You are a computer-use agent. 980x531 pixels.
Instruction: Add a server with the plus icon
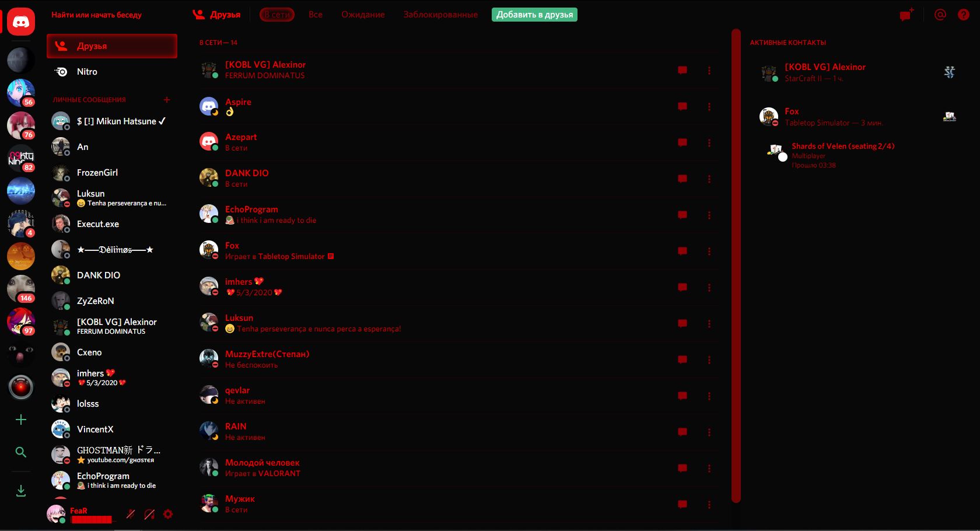(21, 420)
